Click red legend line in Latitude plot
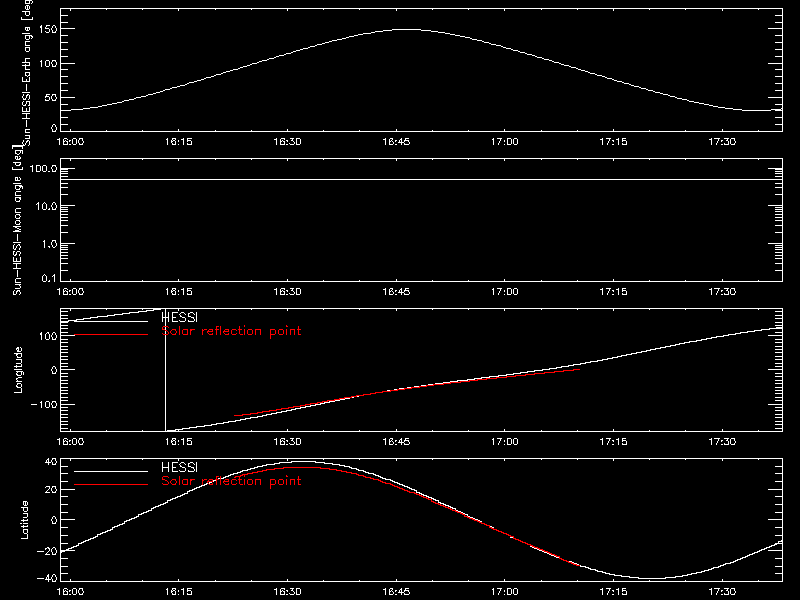This screenshot has width=800, height=600. click(111, 485)
